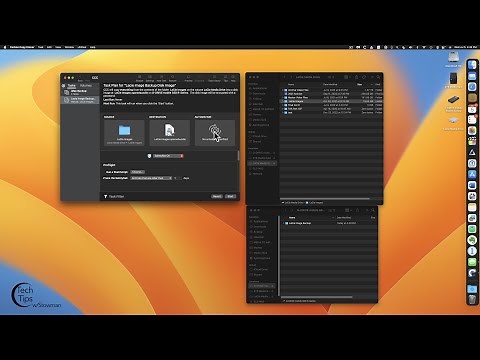The image size is (480, 360).
Task: Select LaCie Image Backup row in lower Finder
Action: 328,223
